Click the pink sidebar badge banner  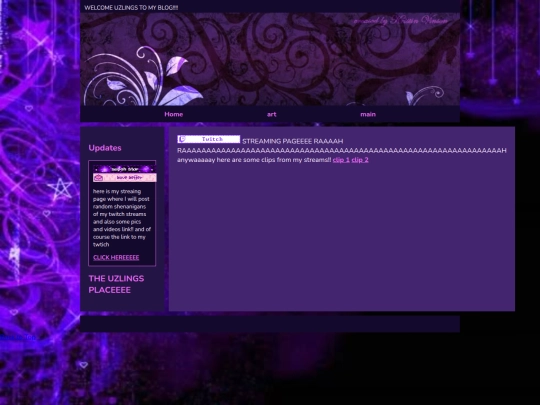tap(124, 178)
